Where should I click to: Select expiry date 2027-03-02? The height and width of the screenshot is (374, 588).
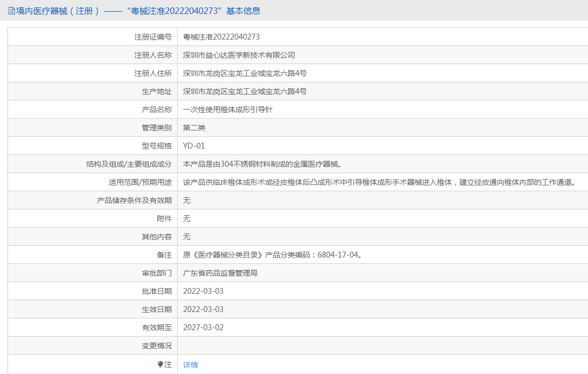point(203,328)
